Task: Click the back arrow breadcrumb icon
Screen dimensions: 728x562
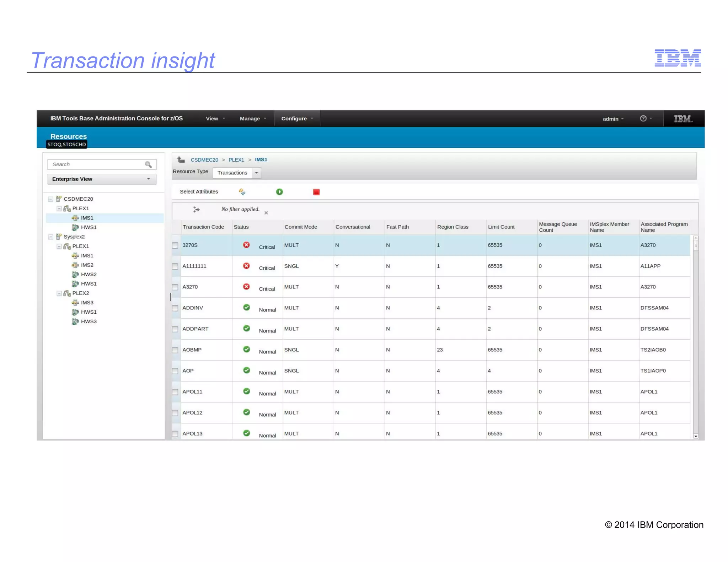Action: pyautogui.click(x=181, y=160)
